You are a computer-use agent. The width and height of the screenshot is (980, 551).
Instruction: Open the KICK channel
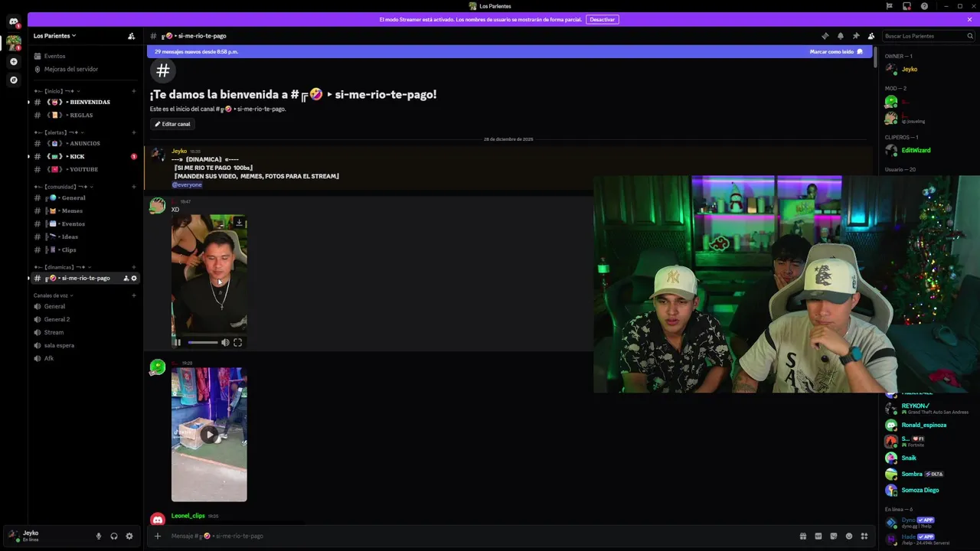click(84, 157)
